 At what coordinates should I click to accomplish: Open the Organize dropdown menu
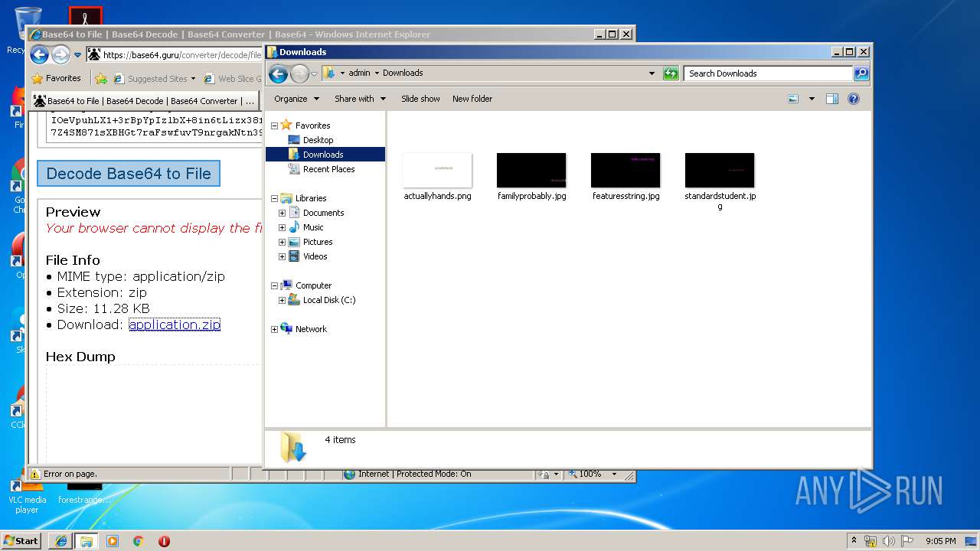point(296,99)
